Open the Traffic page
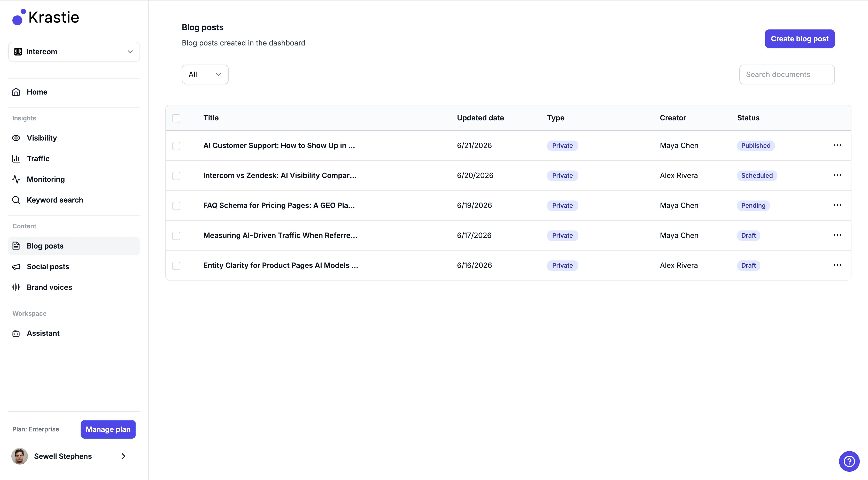Screen dimensions: 868x480 click(74, 158)
